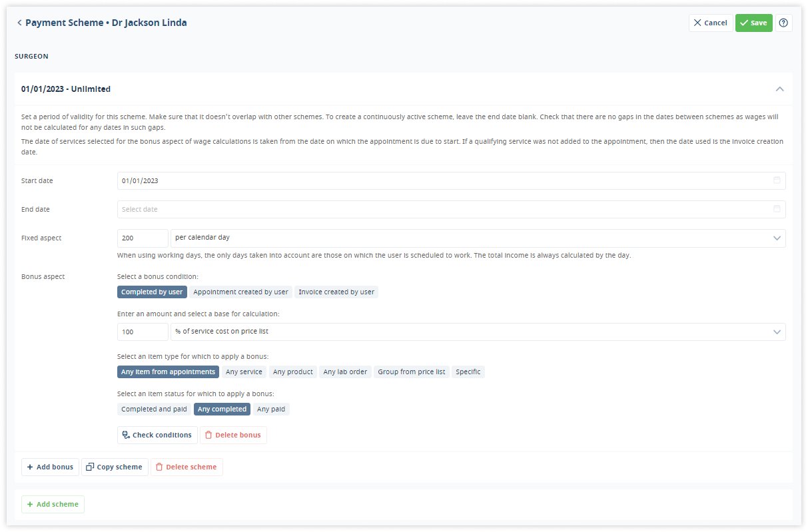Select the Invoice created by user condition
This screenshot has width=808, height=532.
click(x=336, y=292)
